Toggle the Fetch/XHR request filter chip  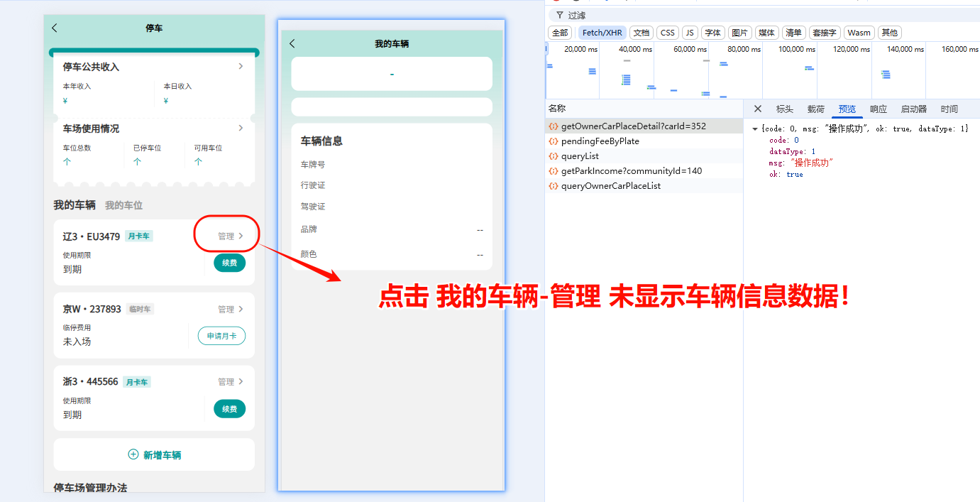click(x=602, y=32)
